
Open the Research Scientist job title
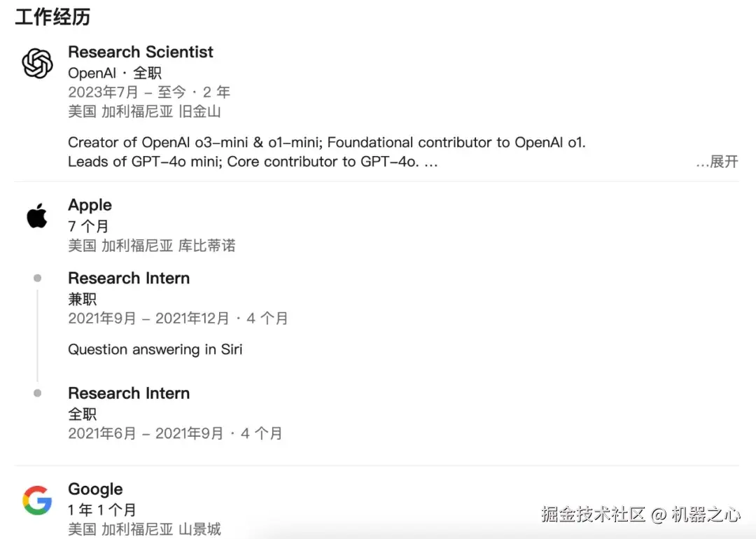click(x=141, y=52)
